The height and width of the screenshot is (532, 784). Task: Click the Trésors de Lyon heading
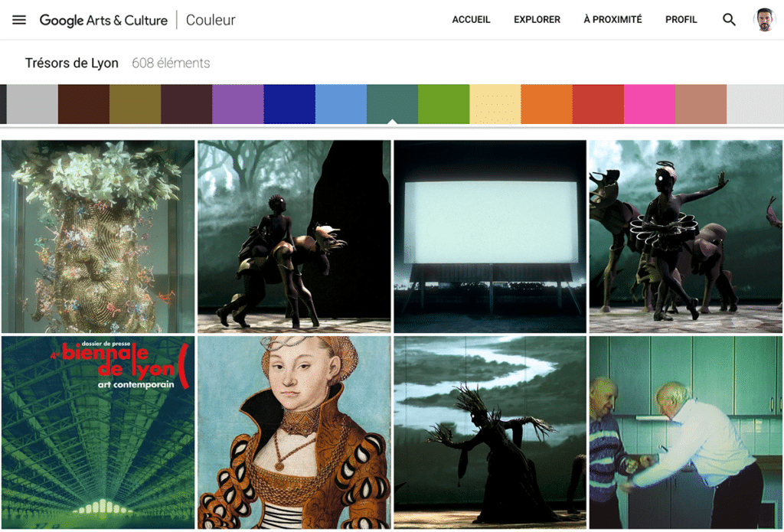[72, 63]
